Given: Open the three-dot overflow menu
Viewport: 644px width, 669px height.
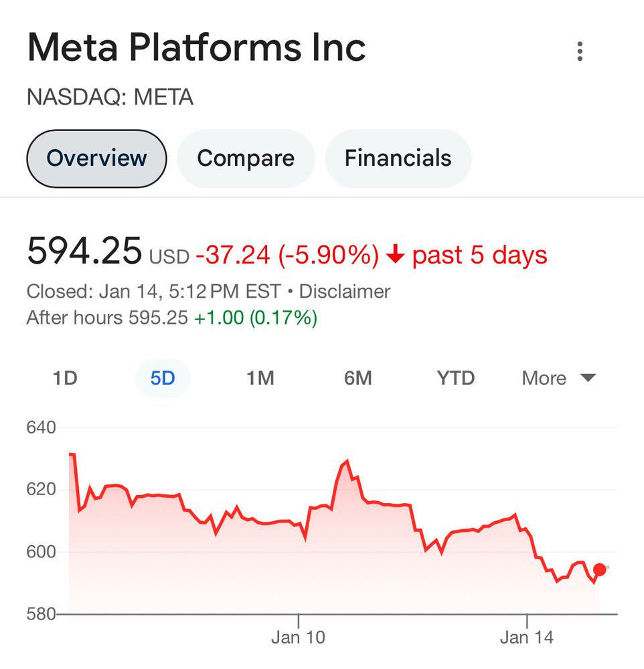Looking at the screenshot, I should (580, 50).
